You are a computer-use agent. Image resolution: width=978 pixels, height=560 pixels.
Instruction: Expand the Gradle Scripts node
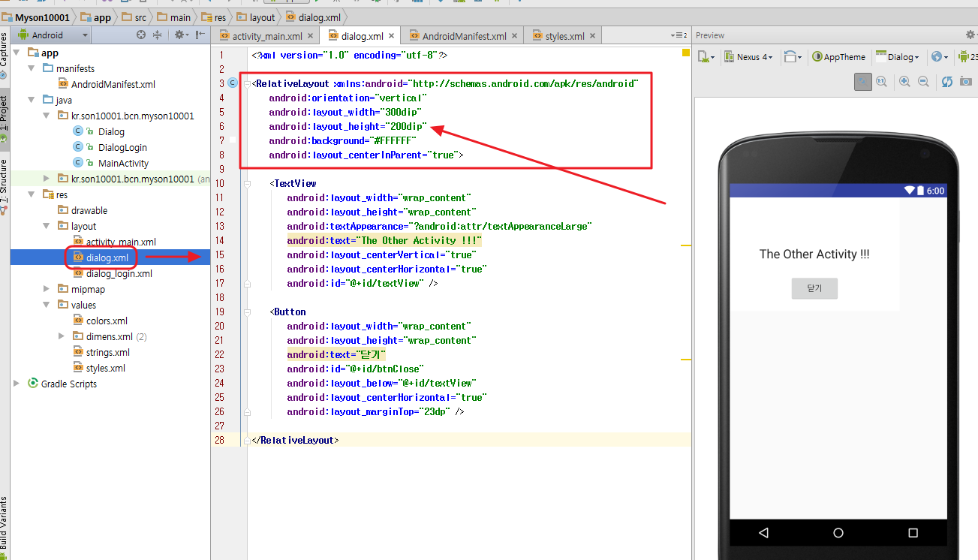point(17,384)
